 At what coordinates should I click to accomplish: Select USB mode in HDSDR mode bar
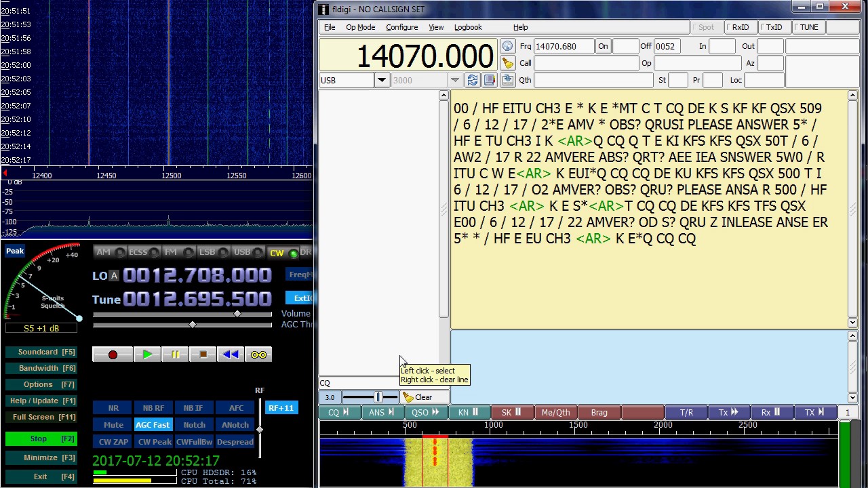248,252
